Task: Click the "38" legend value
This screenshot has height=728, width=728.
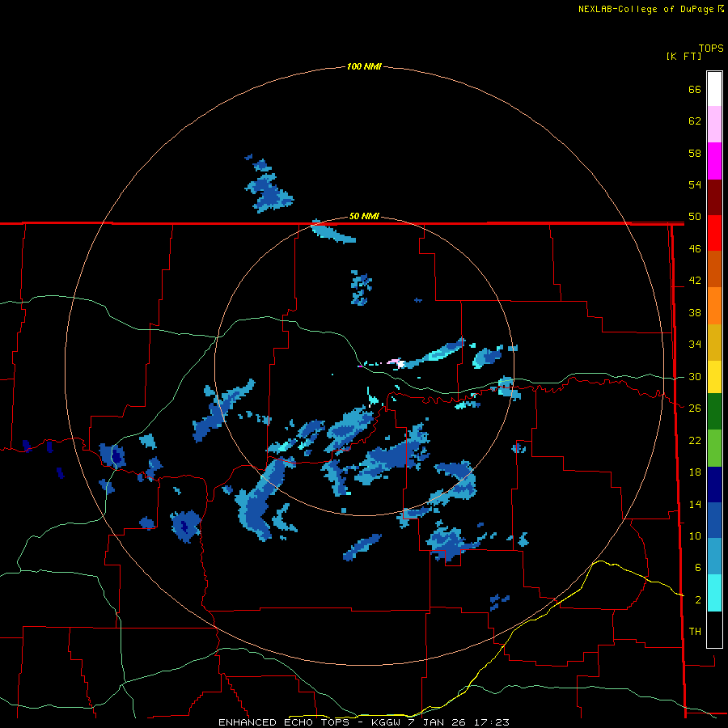Action: click(695, 312)
